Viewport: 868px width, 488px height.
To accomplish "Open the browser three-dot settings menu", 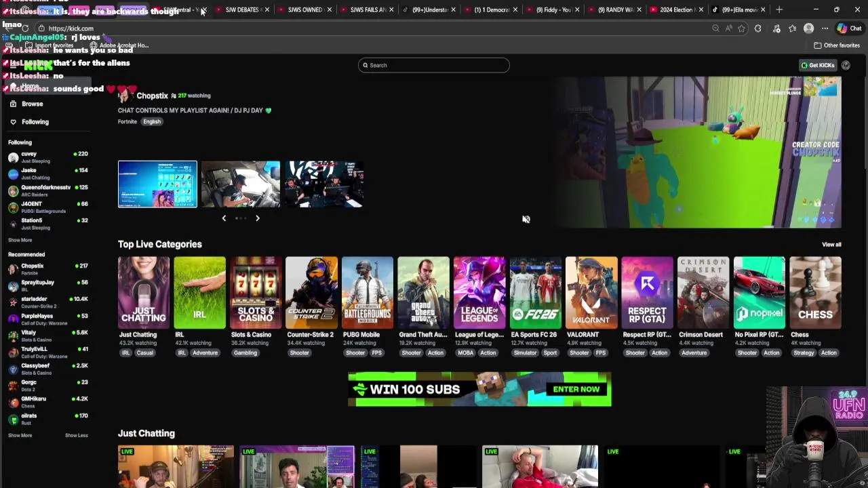I will coord(825,28).
